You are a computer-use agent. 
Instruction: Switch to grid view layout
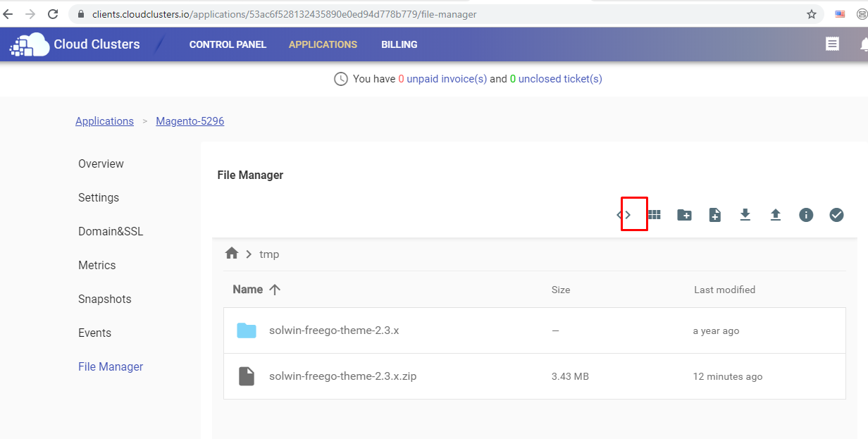click(x=654, y=215)
